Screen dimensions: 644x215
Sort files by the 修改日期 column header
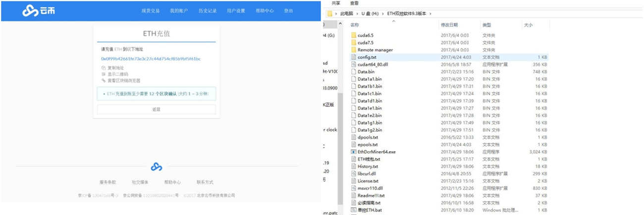pyautogui.click(x=449, y=25)
